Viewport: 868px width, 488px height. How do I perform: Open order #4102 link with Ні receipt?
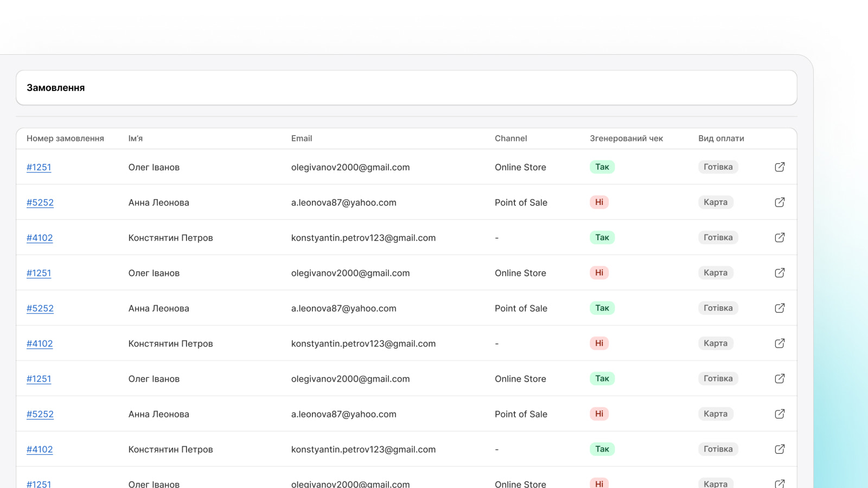pos(40,343)
